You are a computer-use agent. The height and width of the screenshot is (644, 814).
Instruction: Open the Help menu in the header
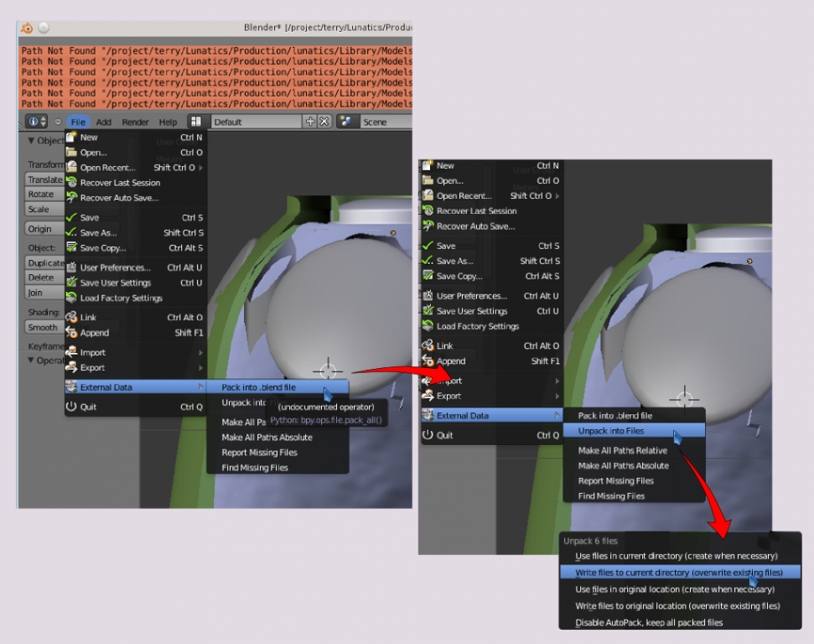click(168, 122)
